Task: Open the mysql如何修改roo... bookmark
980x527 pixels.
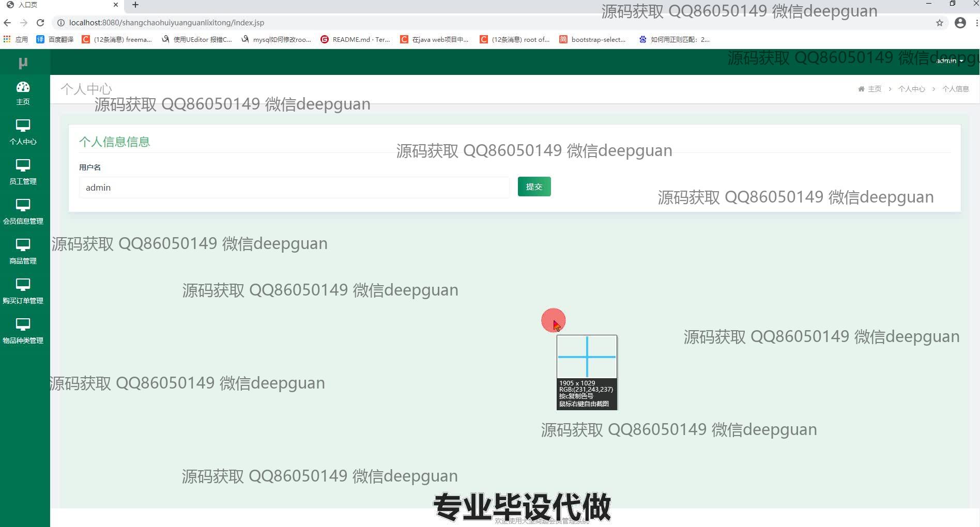Action: (x=277, y=39)
